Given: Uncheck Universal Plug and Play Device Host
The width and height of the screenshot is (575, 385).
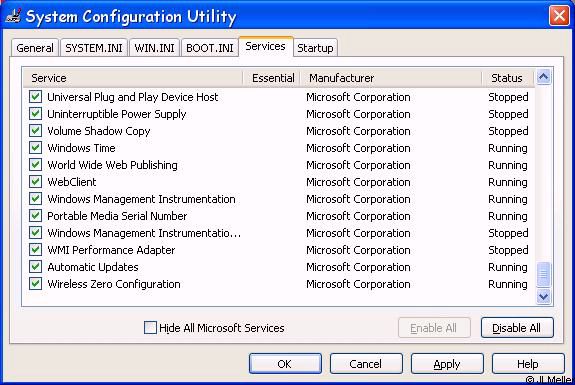Looking at the screenshot, I should tap(35, 97).
